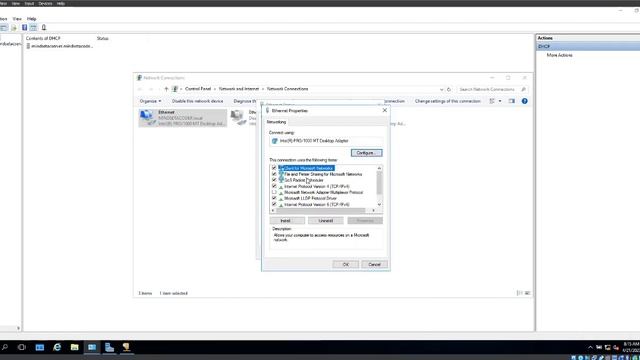The height and width of the screenshot is (360, 640).
Task: Open File Explorer from the taskbar
Action: 75,347
